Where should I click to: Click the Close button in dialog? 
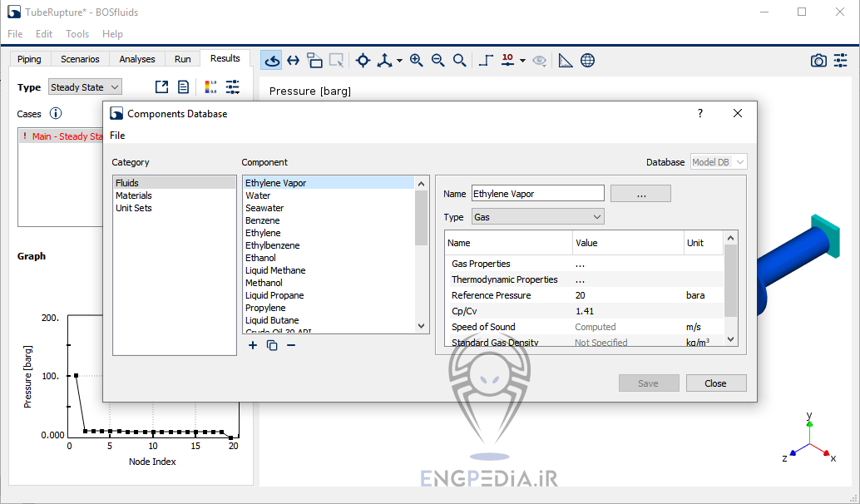pos(715,383)
